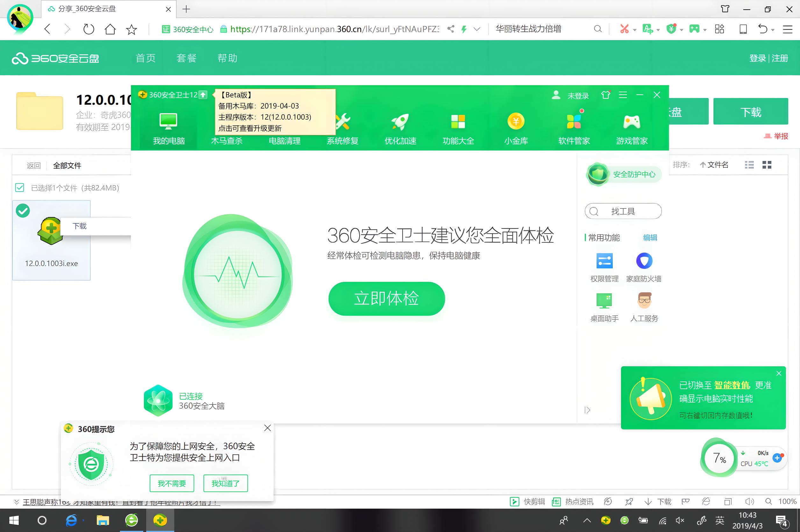Image resolution: width=800 pixels, height=532 pixels.
Task: Click bookmark star icon
Action: click(132, 30)
